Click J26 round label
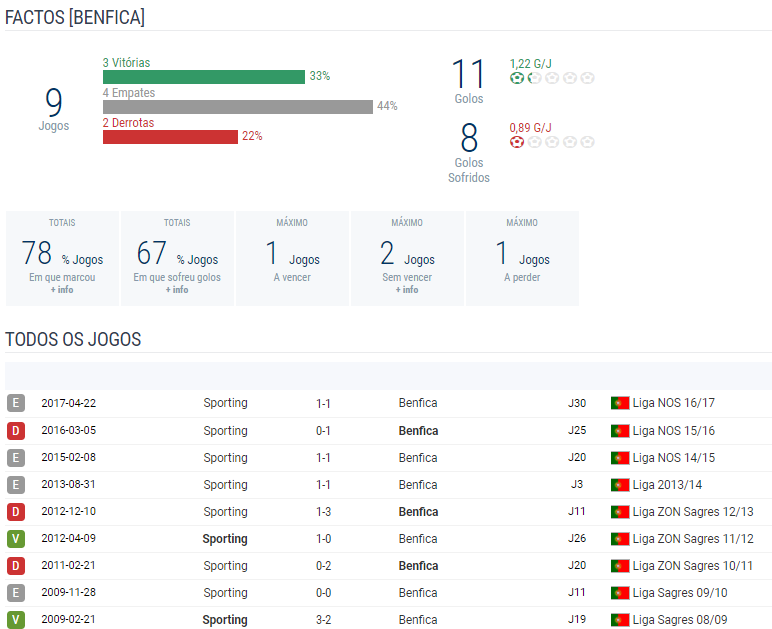Screen dimensions: 772x629 point(577,538)
